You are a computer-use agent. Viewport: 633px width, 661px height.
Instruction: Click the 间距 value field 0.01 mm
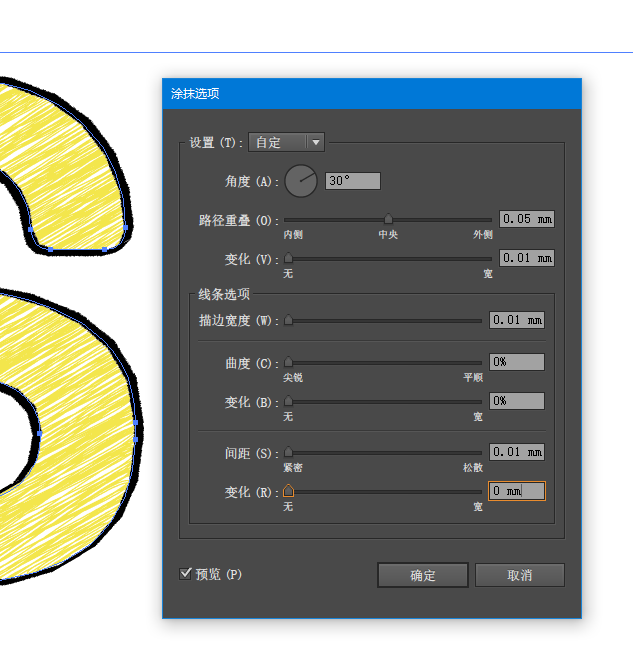click(x=517, y=452)
